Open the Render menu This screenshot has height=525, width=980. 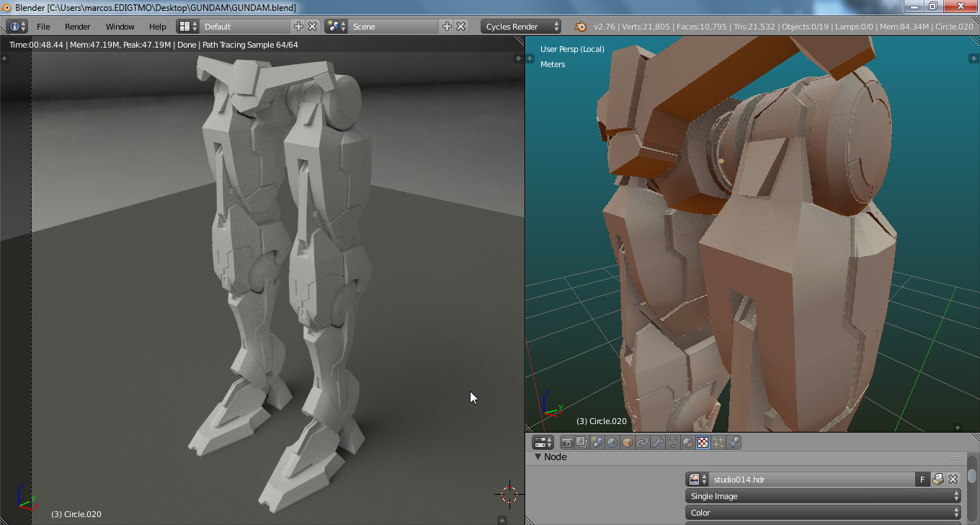(77, 27)
